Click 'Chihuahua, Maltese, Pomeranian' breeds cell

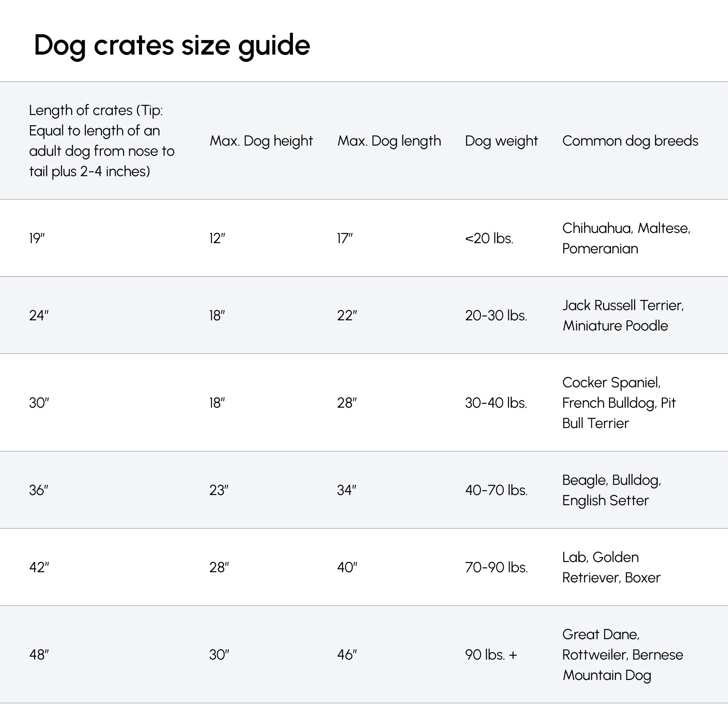tap(626, 238)
